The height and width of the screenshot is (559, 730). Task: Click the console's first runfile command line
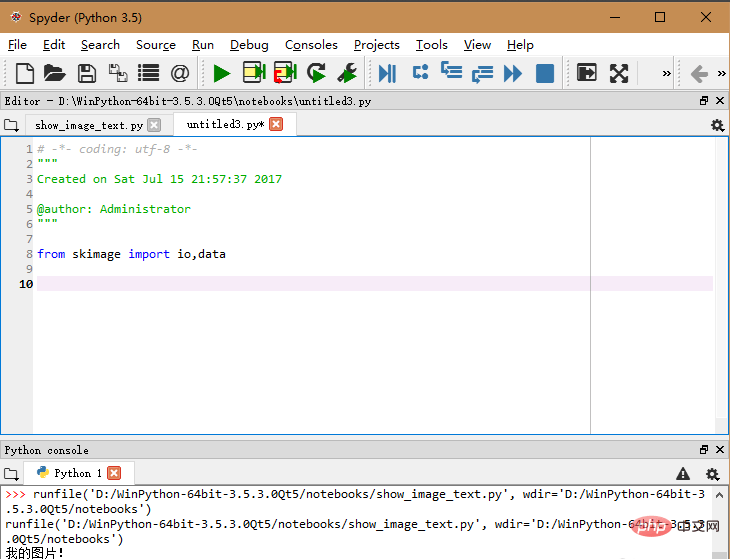tap(355, 494)
